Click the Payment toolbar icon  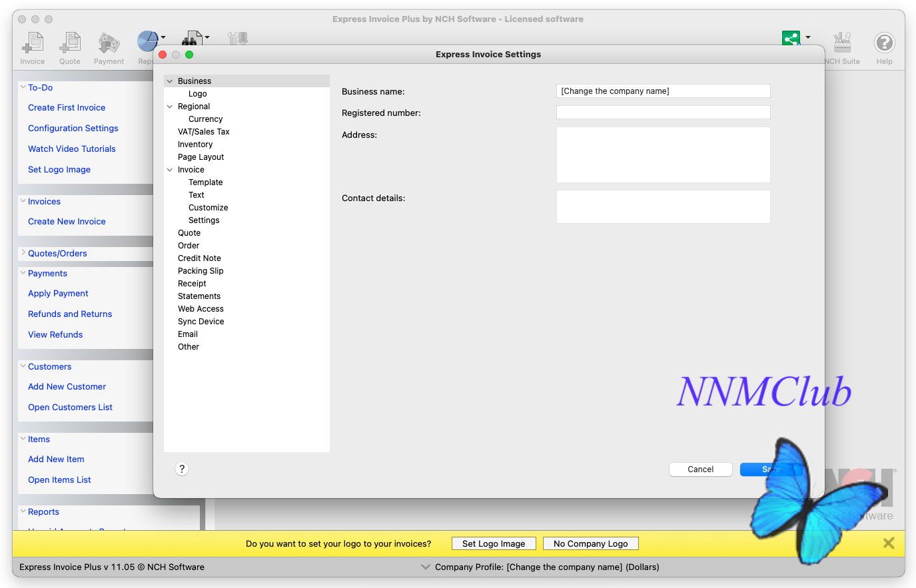109,44
